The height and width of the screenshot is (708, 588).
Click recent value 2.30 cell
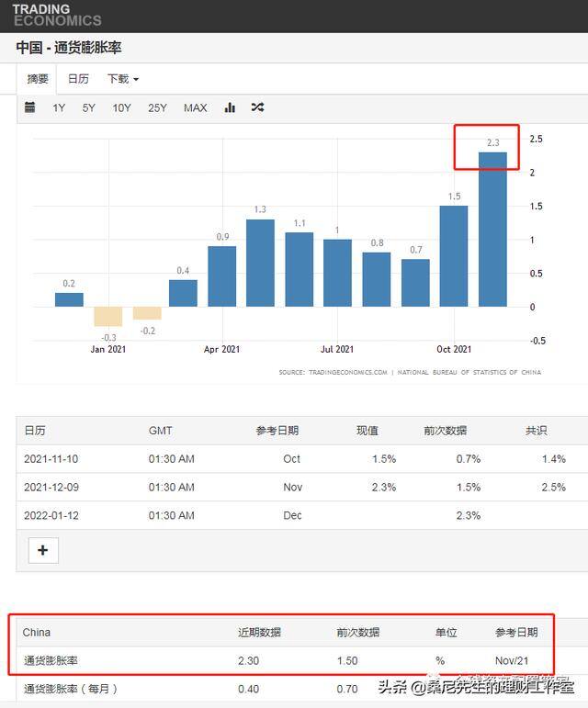248,660
